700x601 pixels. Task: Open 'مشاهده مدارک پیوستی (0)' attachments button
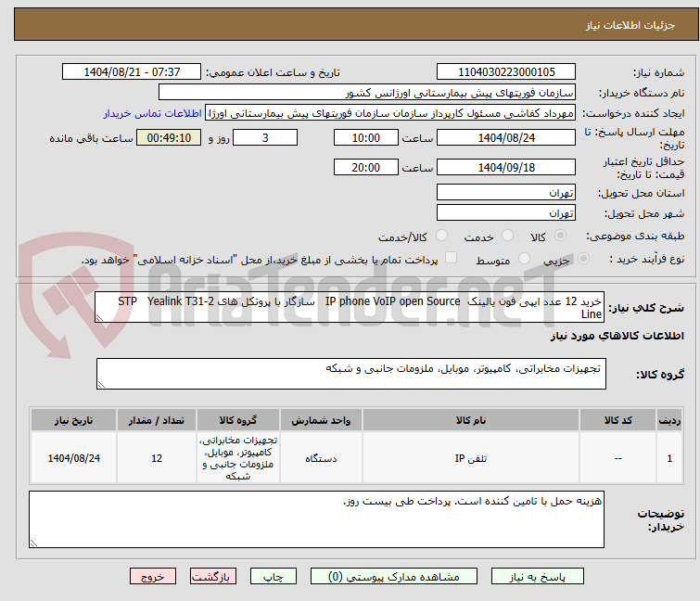coord(394,577)
